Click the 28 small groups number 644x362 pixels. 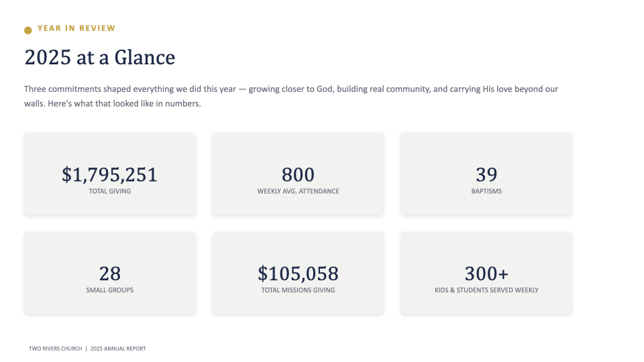click(110, 274)
